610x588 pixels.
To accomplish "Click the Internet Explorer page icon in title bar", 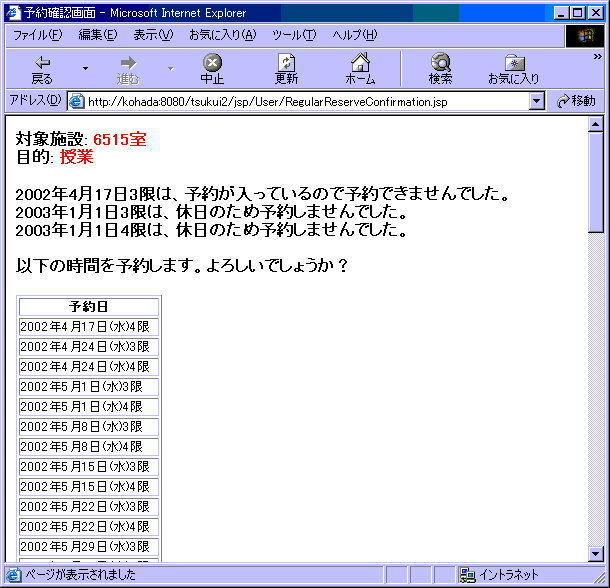I will 12,12.
